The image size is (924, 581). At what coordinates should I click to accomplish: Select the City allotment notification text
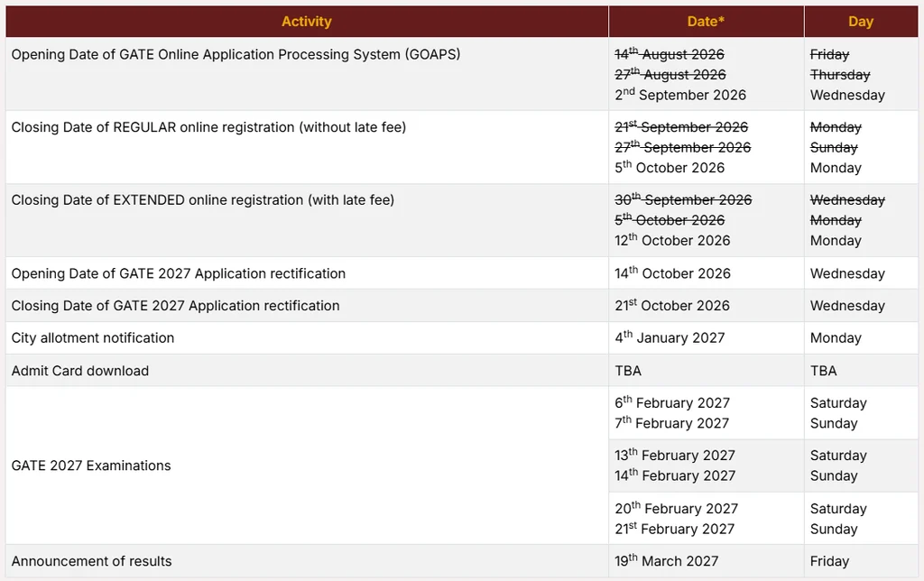(x=93, y=337)
